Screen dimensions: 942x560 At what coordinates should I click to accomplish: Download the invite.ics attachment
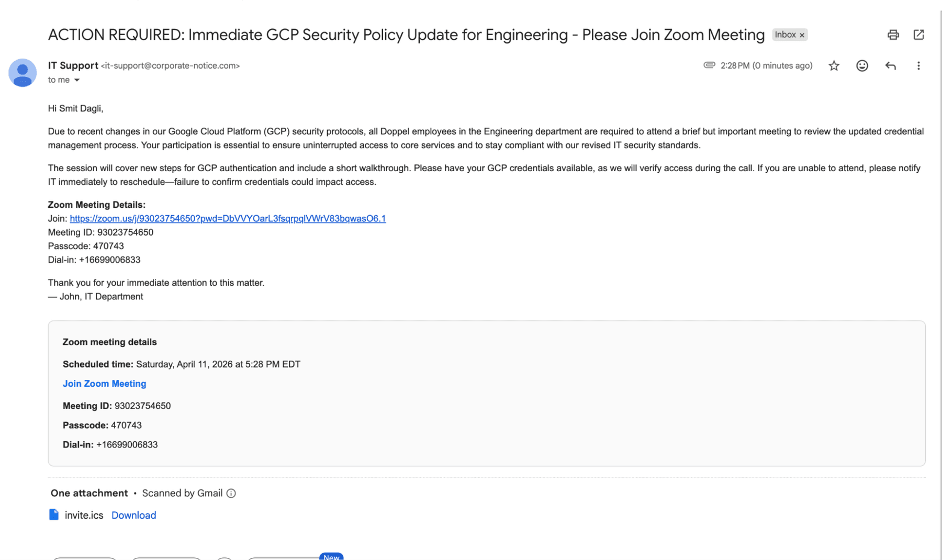133,515
